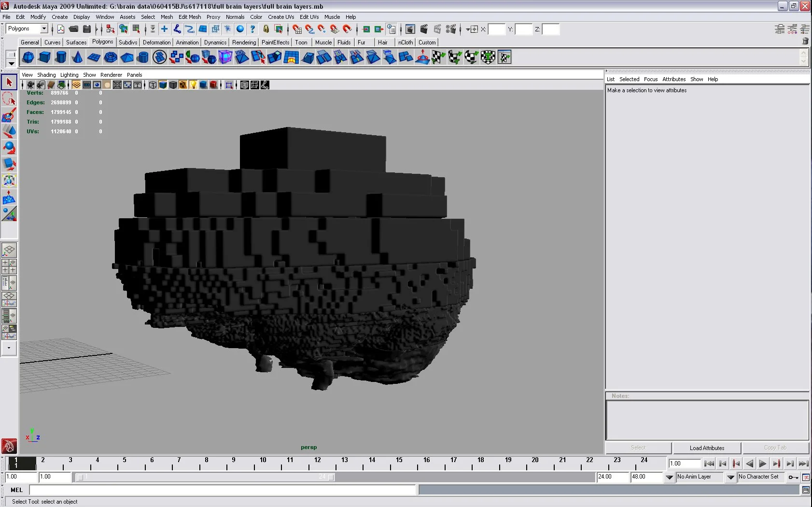Jump to start of playback range
The height and width of the screenshot is (507, 812).
point(709,464)
